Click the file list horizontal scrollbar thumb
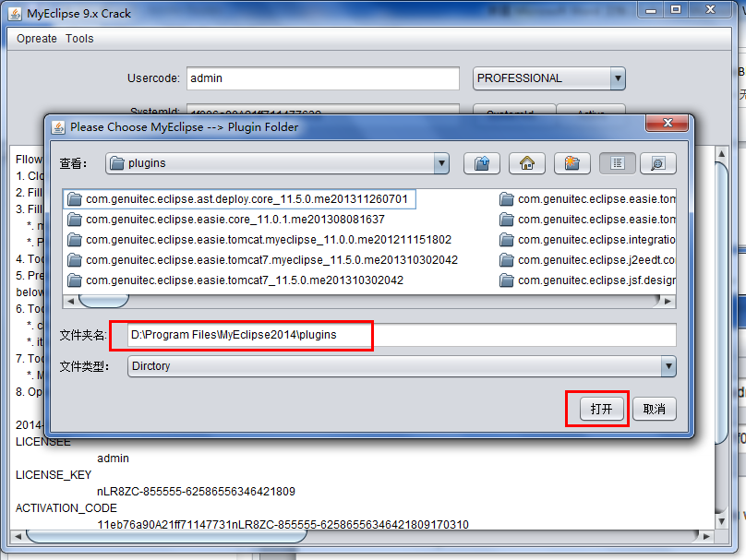 pyautogui.click(x=103, y=301)
